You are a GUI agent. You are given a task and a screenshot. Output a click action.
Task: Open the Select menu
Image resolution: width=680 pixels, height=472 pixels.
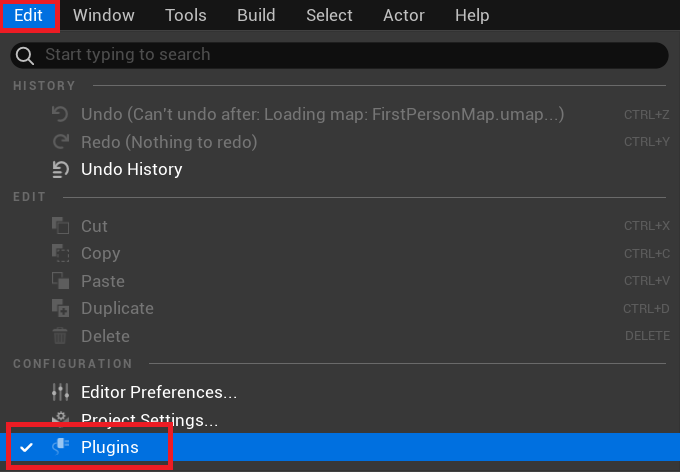(x=329, y=15)
